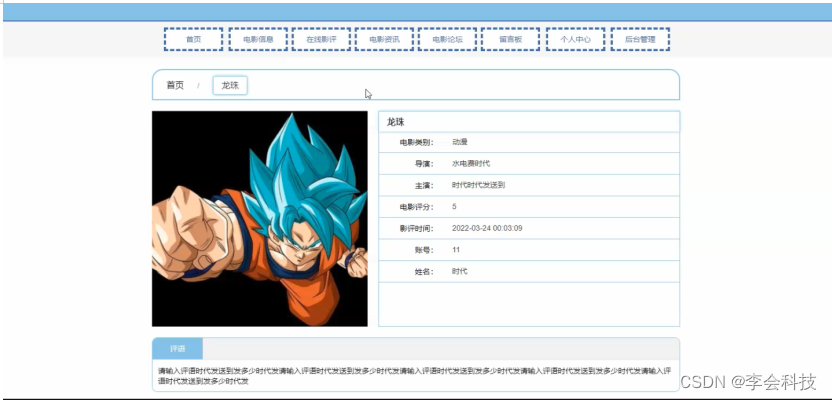Screen dimensions: 832x400
Task: Click the timestamp 2022-03-24 00:03:09
Action: coord(487,229)
